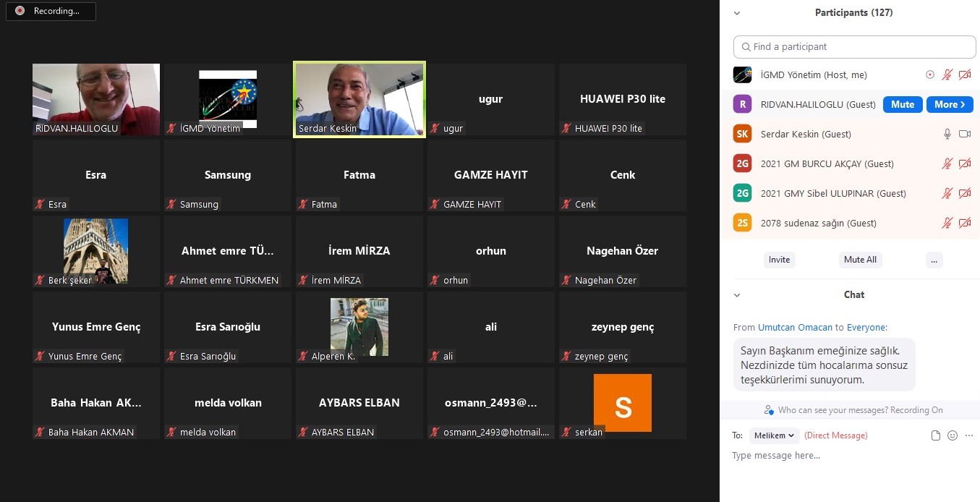Open the participants panel ellipsis menu
Image resolution: width=980 pixels, height=502 pixels.
click(934, 260)
